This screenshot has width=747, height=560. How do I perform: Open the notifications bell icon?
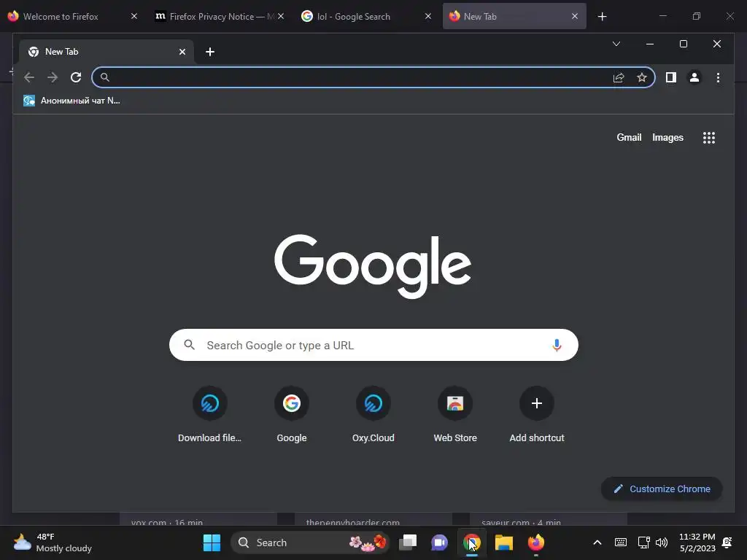pyautogui.click(x=727, y=542)
